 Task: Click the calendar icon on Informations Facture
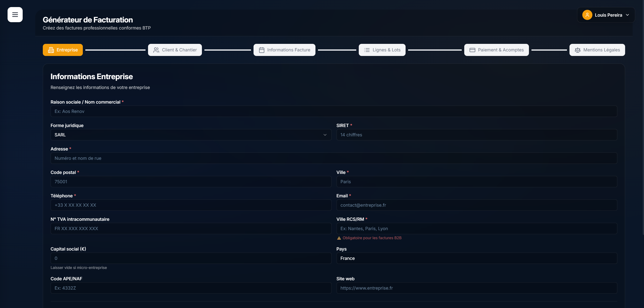point(262,50)
